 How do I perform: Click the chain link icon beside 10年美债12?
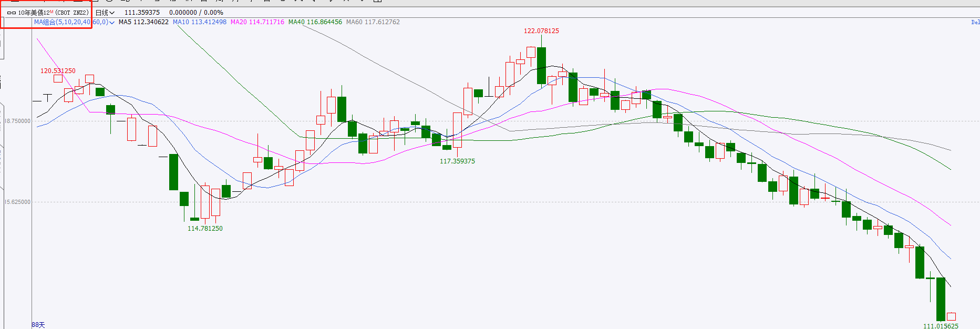(11, 13)
